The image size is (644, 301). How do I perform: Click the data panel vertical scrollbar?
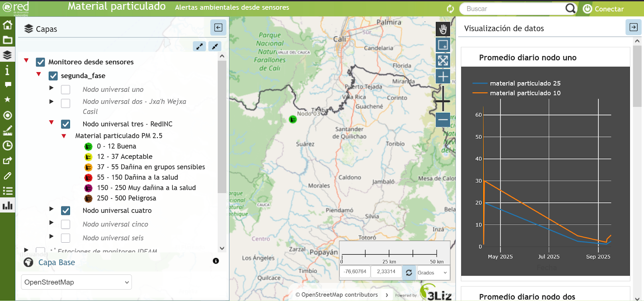coord(637,76)
